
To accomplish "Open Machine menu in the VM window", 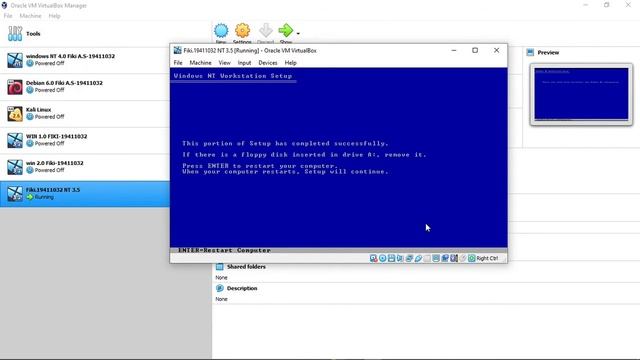I will pyautogui.click(x=200, y=63).
